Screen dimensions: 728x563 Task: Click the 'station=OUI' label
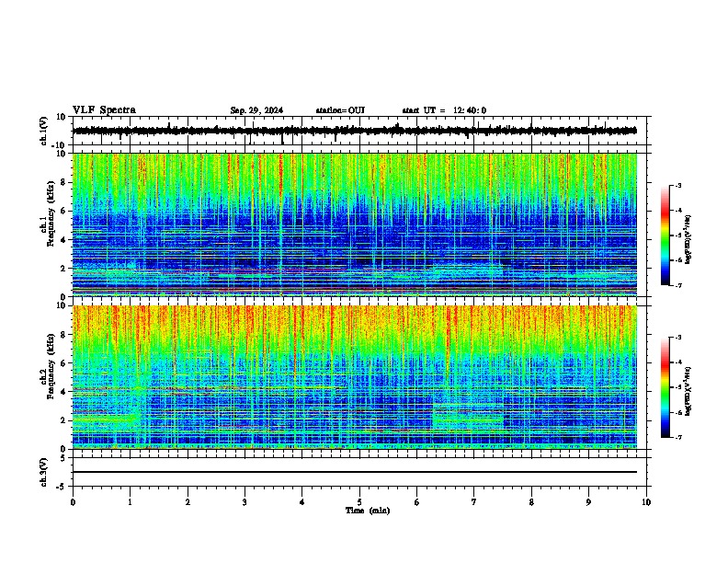click(x=340, y=110)
